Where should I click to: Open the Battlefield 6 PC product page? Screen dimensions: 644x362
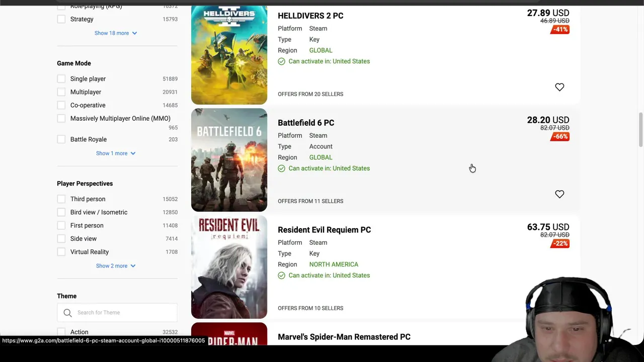click(306, 123)
